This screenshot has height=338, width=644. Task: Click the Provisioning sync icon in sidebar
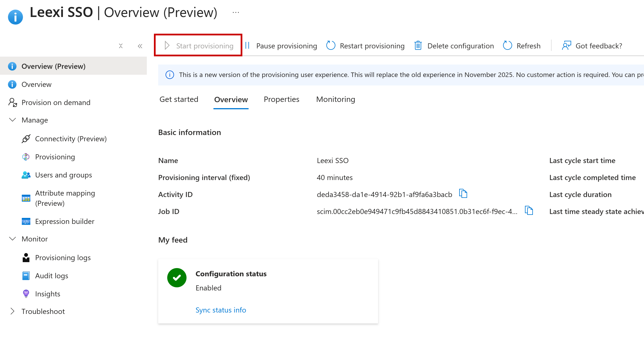pos(26,157)
